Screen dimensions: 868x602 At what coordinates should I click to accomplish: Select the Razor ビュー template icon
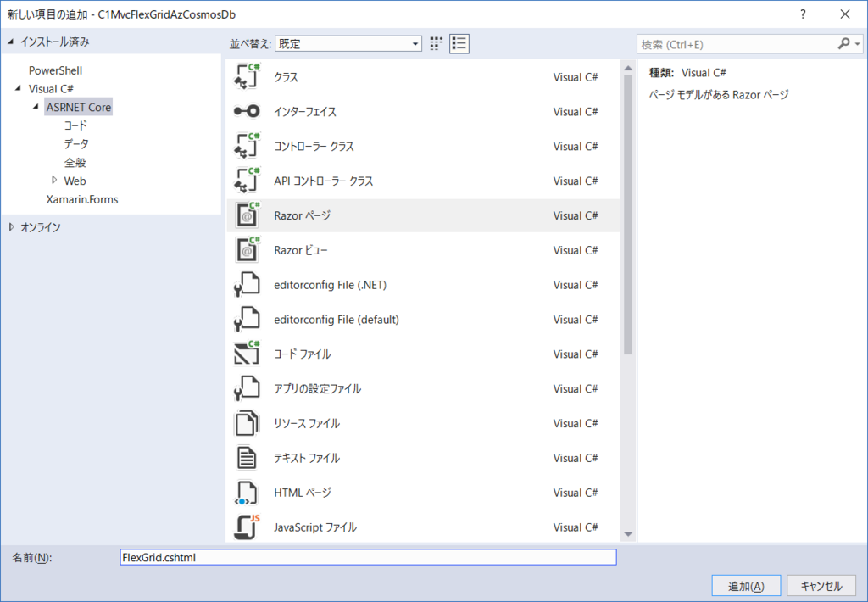pos(247,250)
